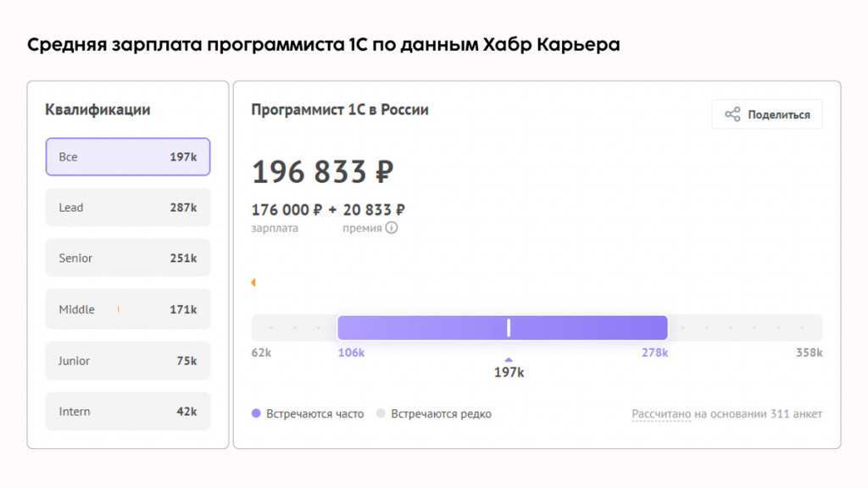The image size is (868, 488).
Task: Open the Рассчитано на основании 311 анкет link
Action: (726, 414)
